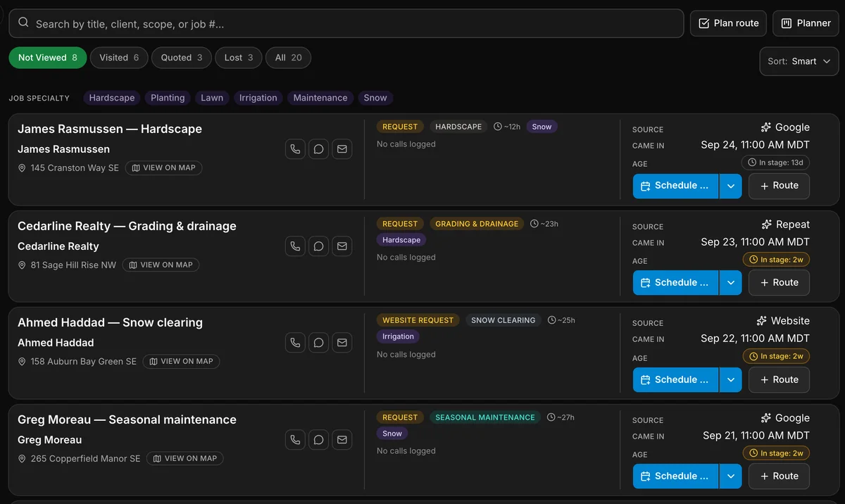
Task: Expand schedule options arrow for Ahmed Haddad
Action: [x=730, y=379]
